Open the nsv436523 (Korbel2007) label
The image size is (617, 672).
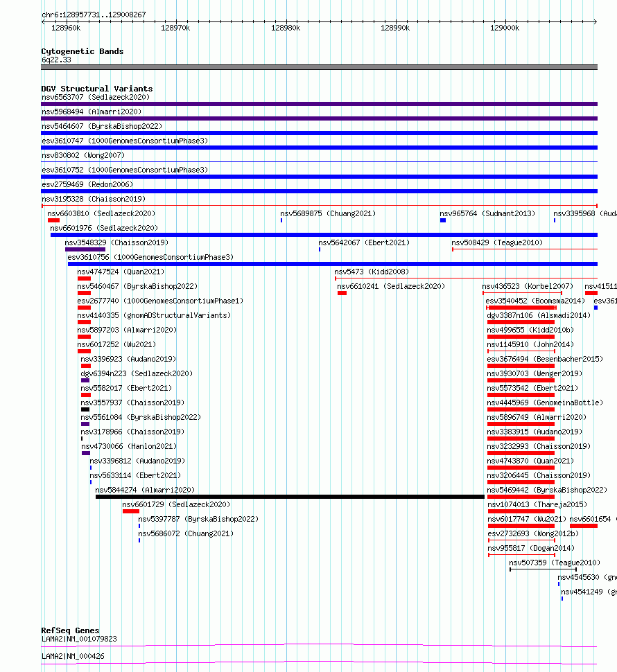tap(528, 287)
